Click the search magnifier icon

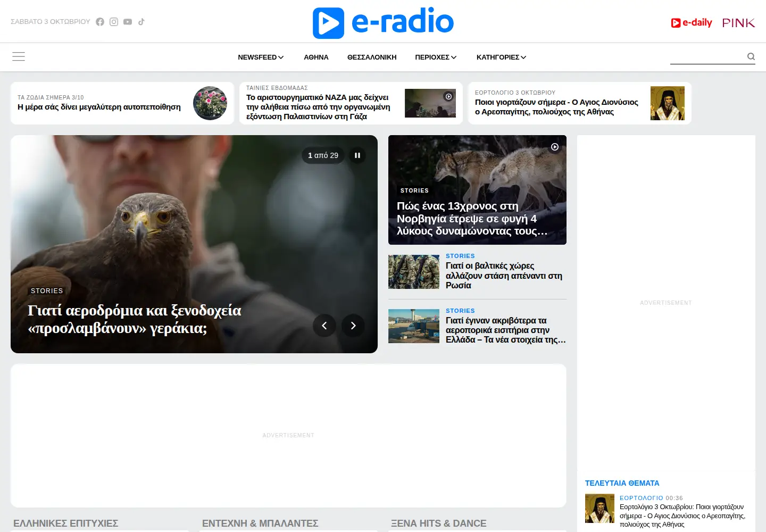pyautogui.click(x=751, y=56)
